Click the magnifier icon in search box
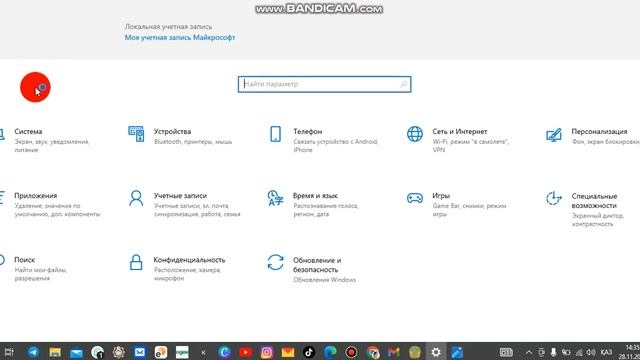The height and width of the screenshot is (360, 640). [403, 84]
